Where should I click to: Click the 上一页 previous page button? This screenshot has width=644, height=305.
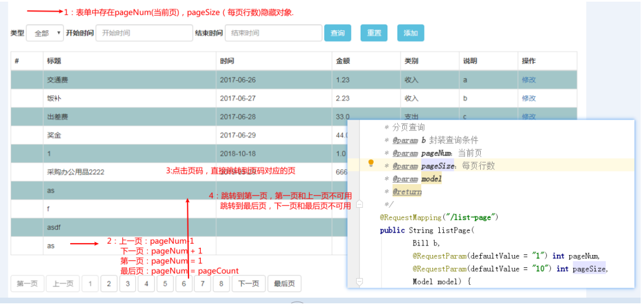(63, 284)
